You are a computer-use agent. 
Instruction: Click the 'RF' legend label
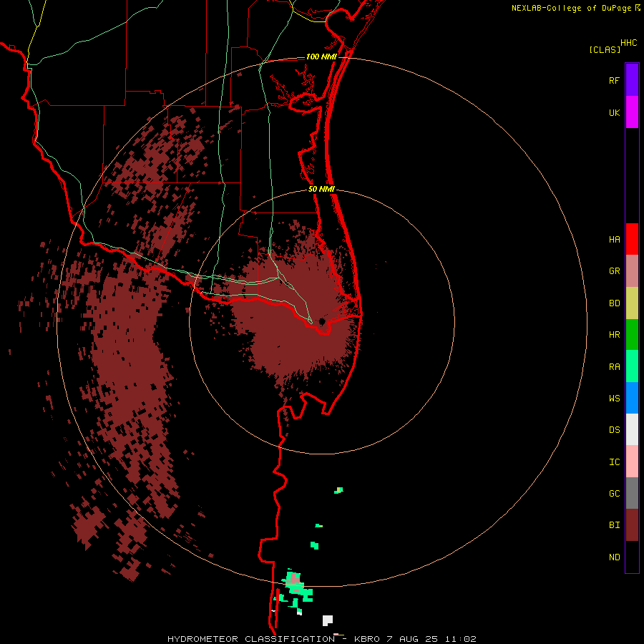pyautogui.click(x=614, y=81)
